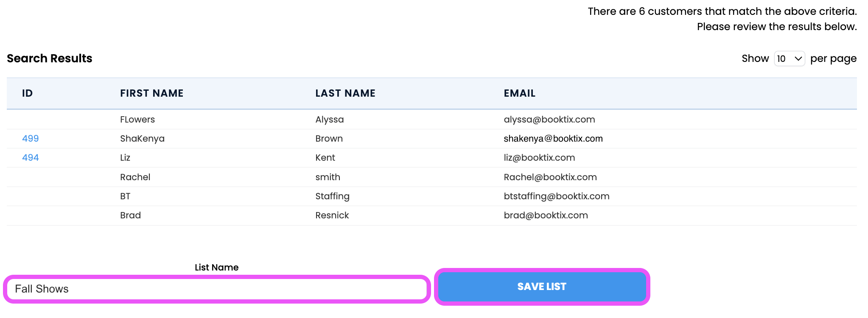Viewport: 868px width, 318px height.
Task: Click the Staffing last name cell
Action: 332,196
